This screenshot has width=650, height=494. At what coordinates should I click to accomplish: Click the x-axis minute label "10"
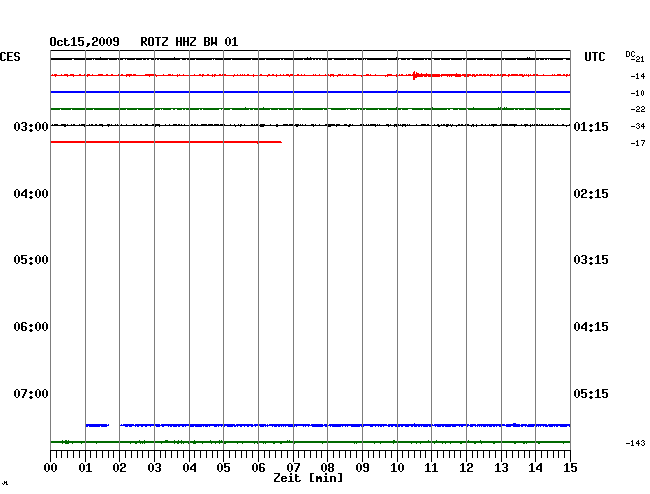click(x=397, y=468)
